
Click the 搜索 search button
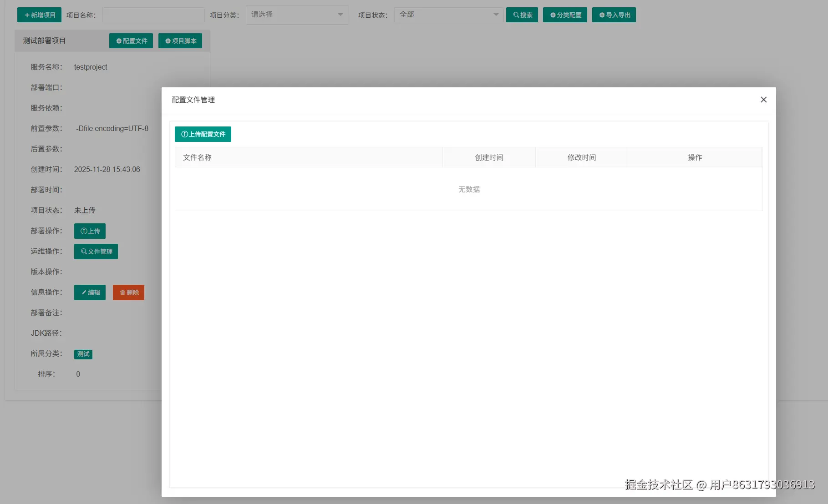pyautogui.click(x=522, y=15)
